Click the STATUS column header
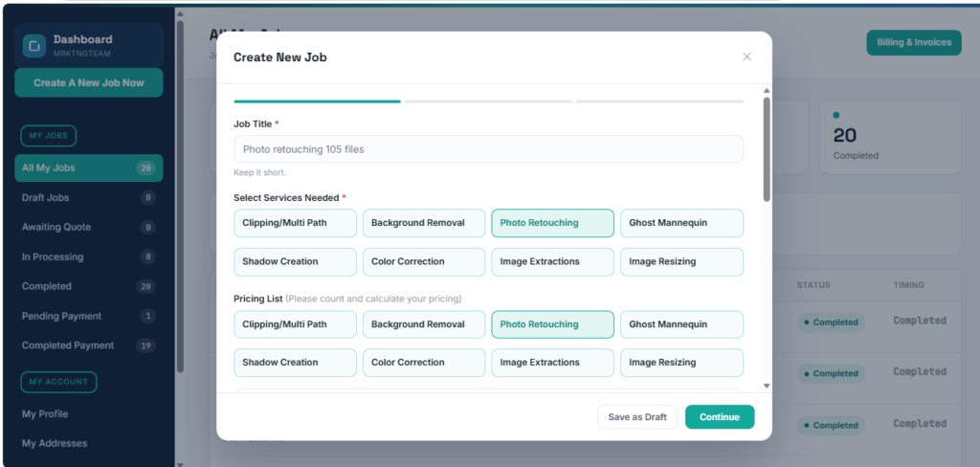 tap(813, 285)
